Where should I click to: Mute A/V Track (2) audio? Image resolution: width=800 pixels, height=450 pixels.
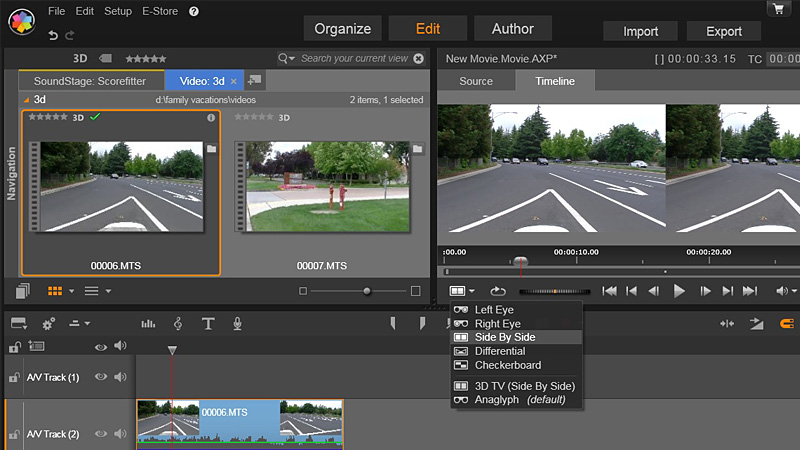120,433
